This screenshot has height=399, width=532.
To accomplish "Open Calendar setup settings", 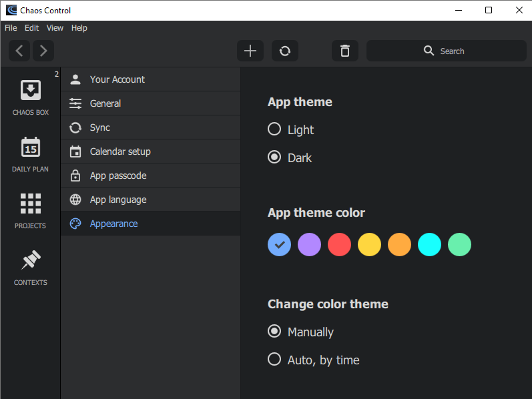I will tap(151, 151).
